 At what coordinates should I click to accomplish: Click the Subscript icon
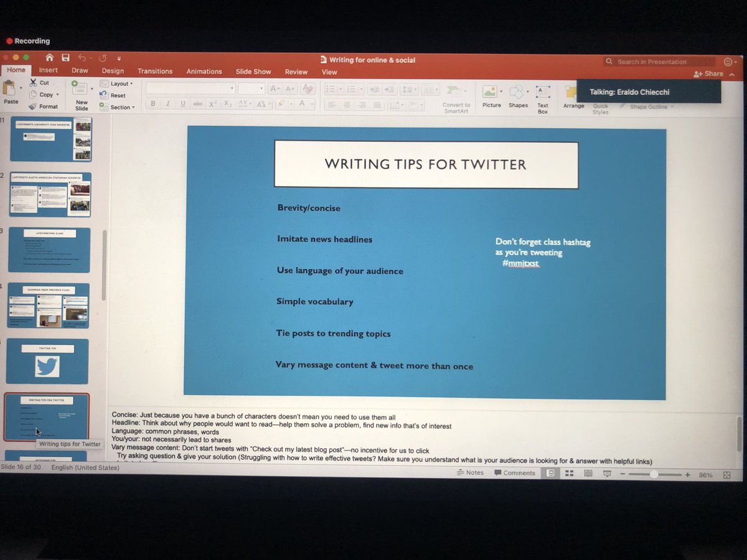[228, 104]
